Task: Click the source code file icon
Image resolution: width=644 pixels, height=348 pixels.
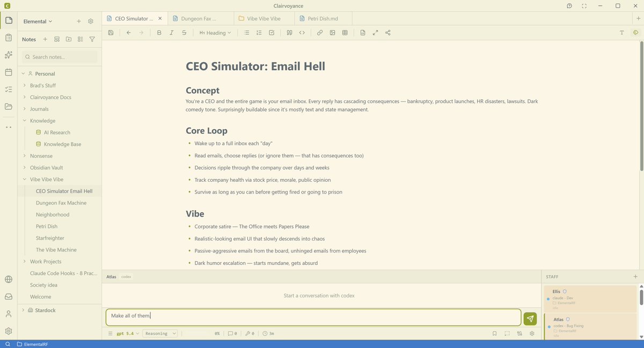Action: [363, 33]
